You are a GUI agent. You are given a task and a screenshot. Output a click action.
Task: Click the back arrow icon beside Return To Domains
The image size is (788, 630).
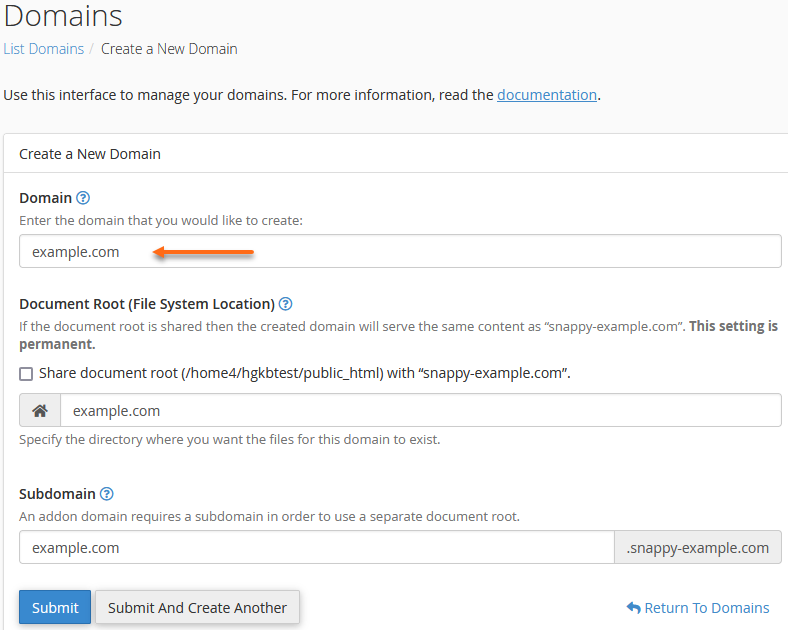coord(633,608)
